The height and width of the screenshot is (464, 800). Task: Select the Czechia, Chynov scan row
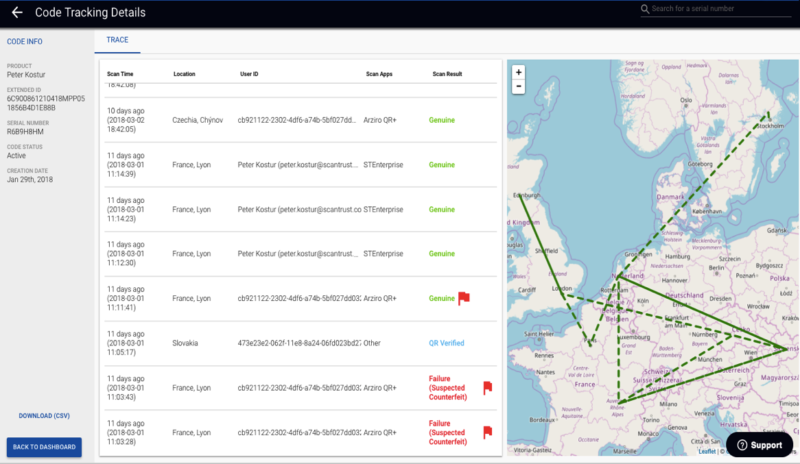point(300,120)
